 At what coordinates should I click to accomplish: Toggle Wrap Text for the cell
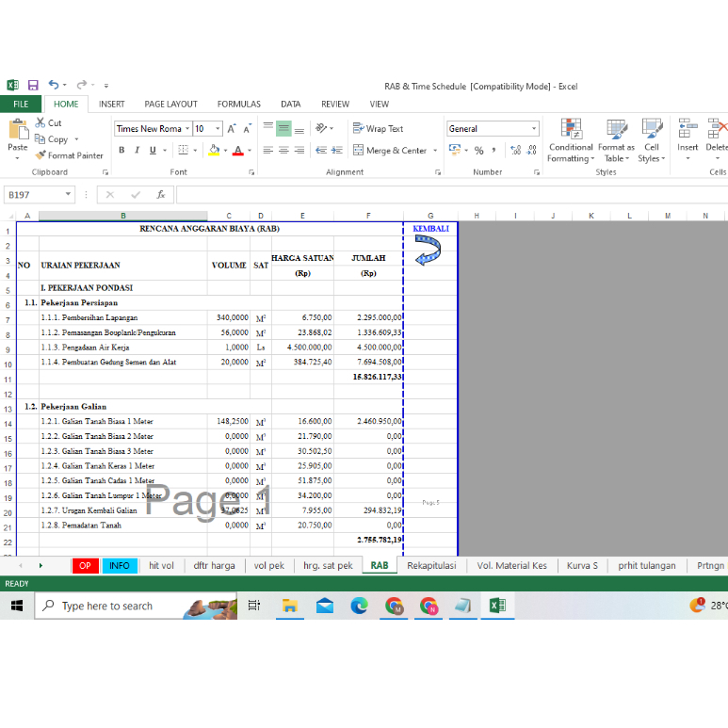click(x=378, y=129)
